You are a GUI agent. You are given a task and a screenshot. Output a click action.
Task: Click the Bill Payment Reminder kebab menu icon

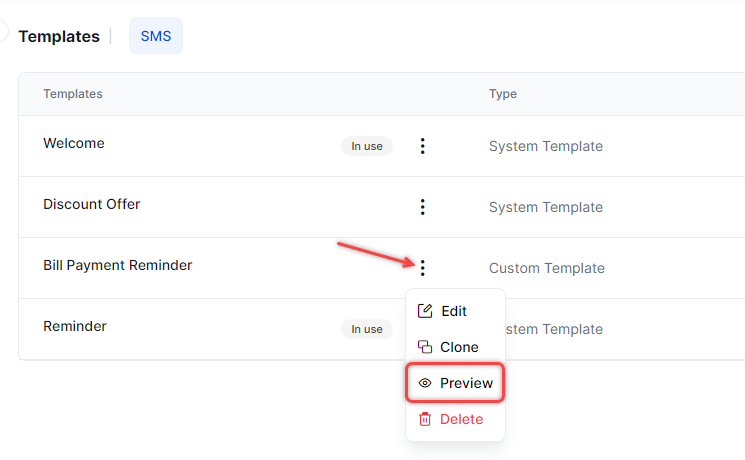[422, 268]
